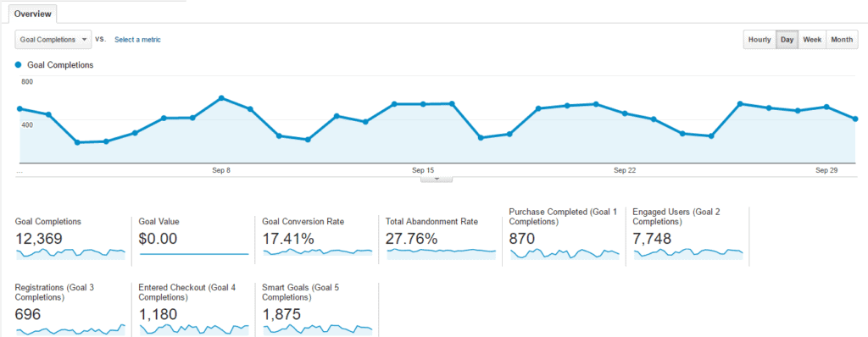Click the Goal Completions legend dot
The width and height of the screenshot is (868, 337).
tap(19, 64)
